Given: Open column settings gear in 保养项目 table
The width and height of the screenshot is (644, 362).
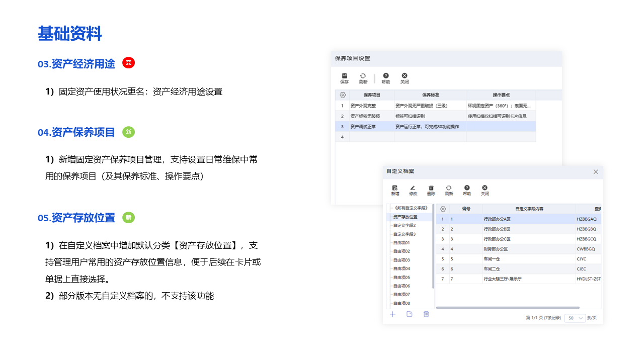Looking at the screenshot, I should (343, 95).
